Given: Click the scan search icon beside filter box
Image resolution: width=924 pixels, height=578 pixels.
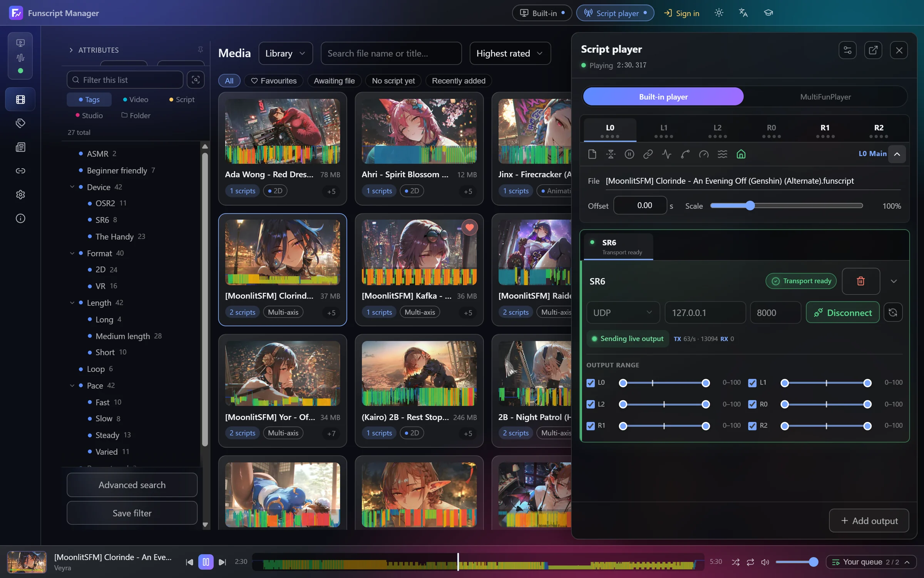Looking at the screenshot, I should 196,80.
